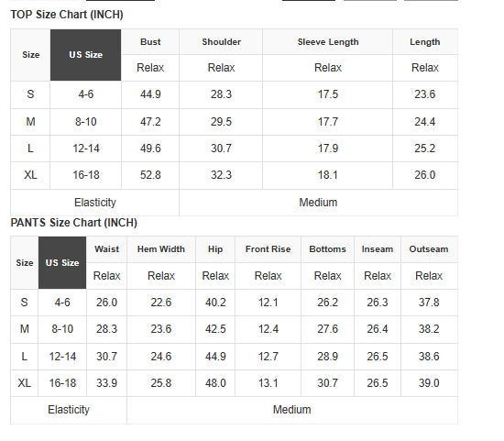
Task: Click the 33.9 waist value for size XL
Action: pos(106,383)
